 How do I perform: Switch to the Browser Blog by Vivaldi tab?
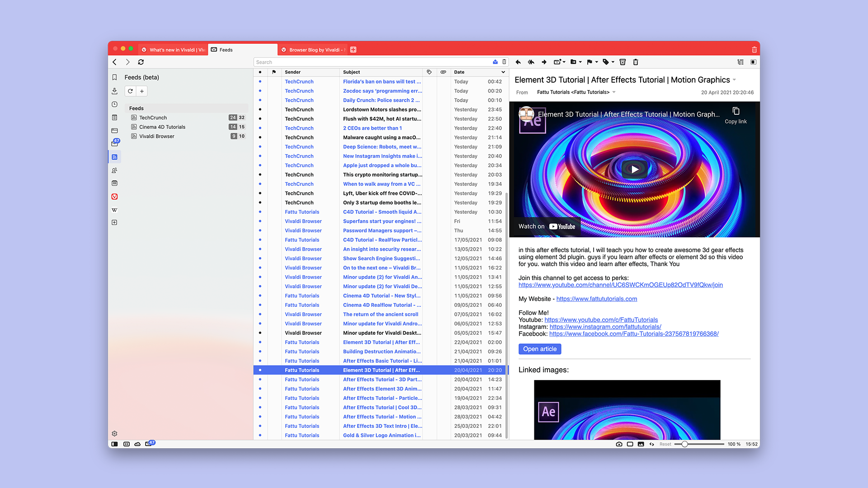[313, 50]
